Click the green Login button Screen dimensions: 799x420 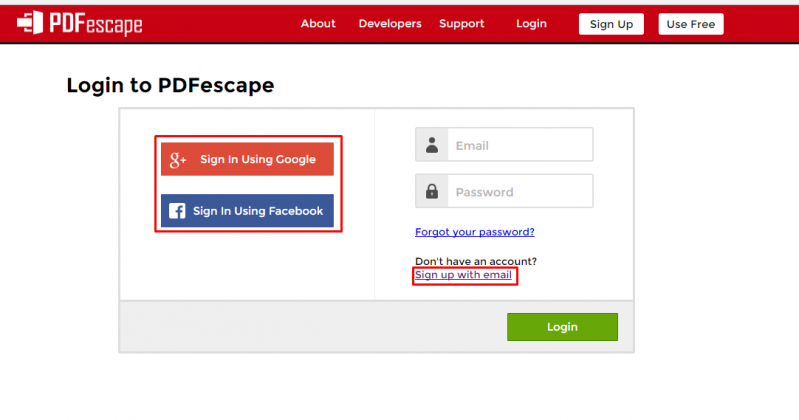[562, 327]
